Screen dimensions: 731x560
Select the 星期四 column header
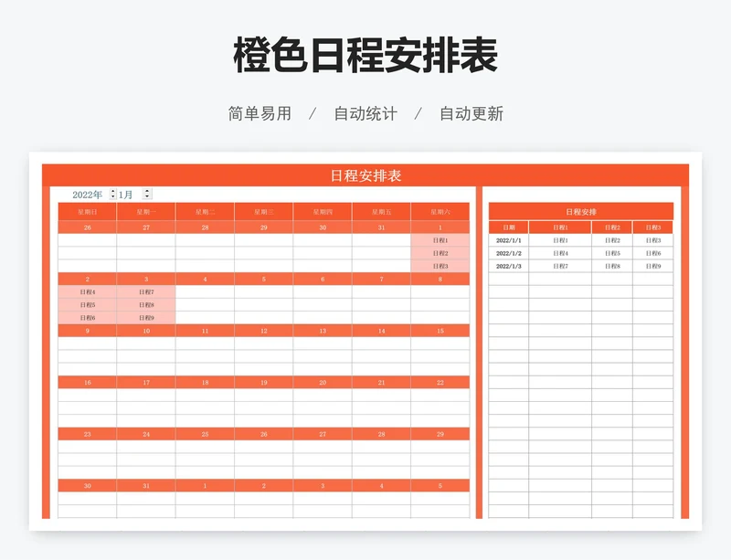(x=323, y=212)
